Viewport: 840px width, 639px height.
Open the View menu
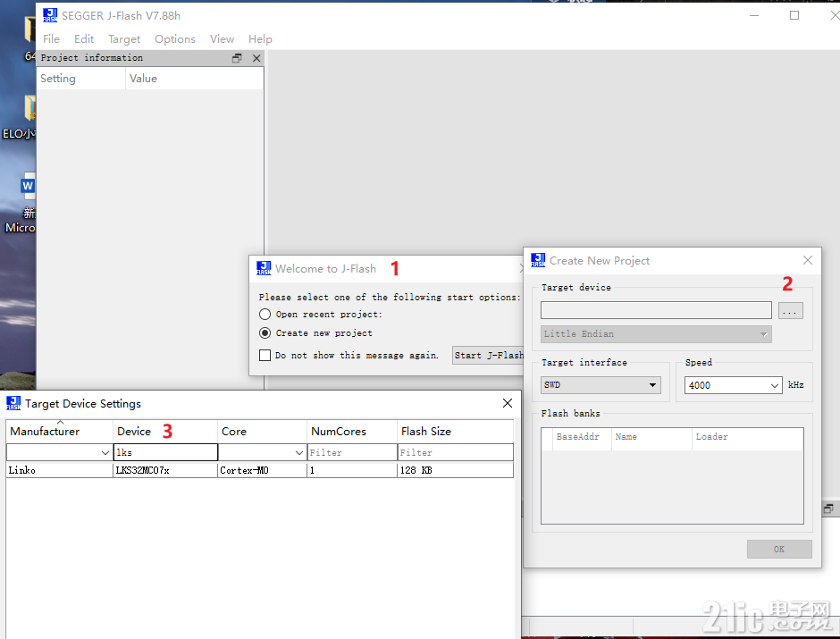click(222, 39)
